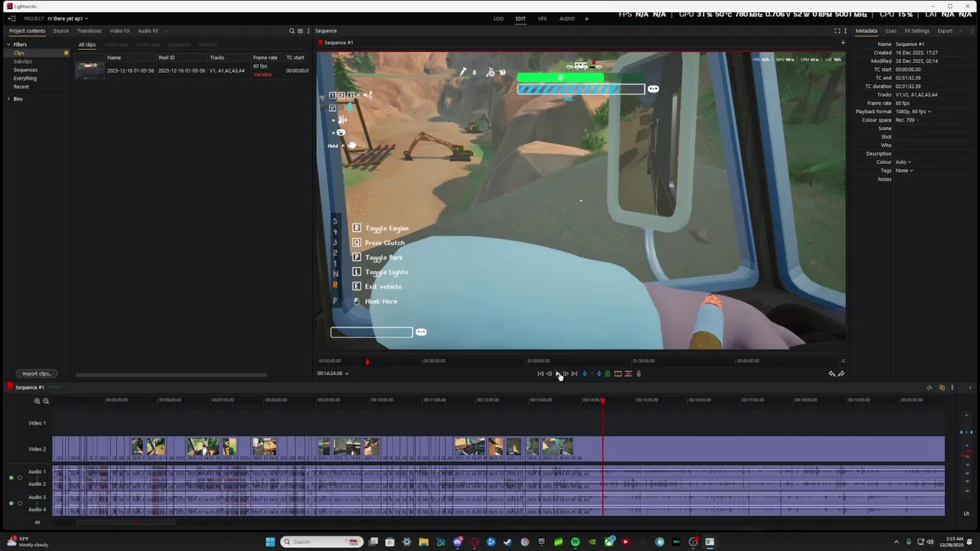Click the red remove-section icon
This screenshot has height=551, width=980.
(x=618, y=373)
